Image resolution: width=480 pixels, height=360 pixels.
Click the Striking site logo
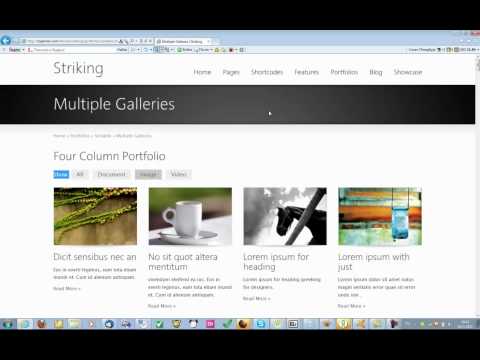78,68
